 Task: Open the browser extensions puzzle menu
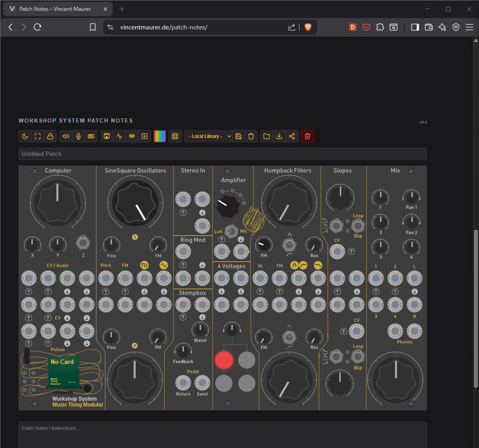(x=380, y=27)
